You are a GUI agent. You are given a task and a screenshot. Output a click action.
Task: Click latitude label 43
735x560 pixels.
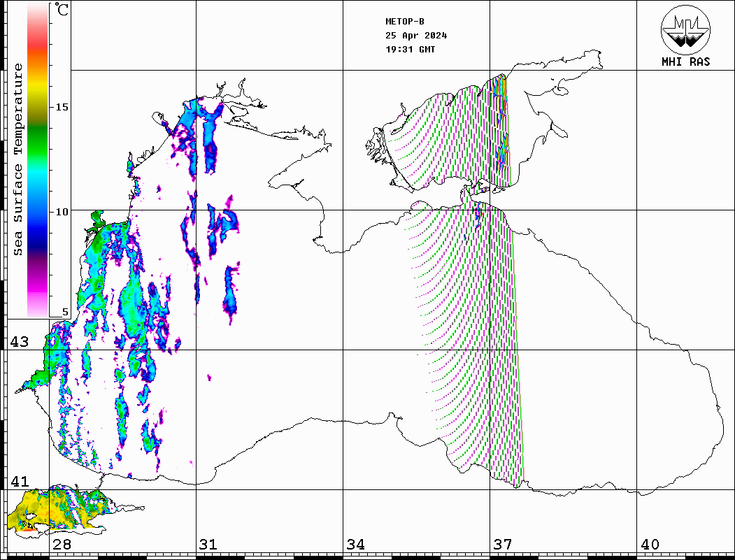[20, 342]
